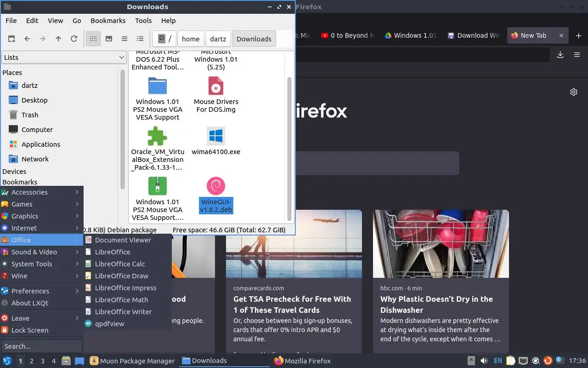Reload the Downloads folder view
Screen dimensions: 588x368
[74, 39]
